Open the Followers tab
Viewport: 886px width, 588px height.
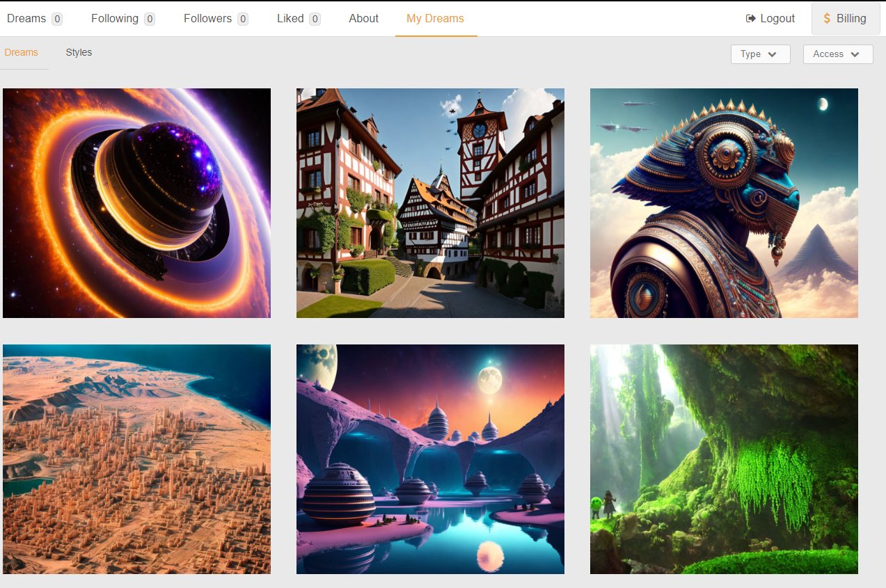pyautogui.click(x=207, y=19)
